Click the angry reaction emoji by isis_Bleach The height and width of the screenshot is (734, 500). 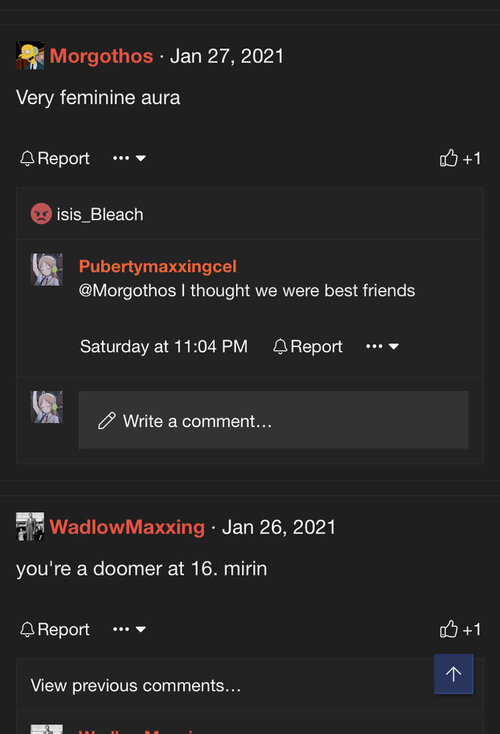pos(41,214)
